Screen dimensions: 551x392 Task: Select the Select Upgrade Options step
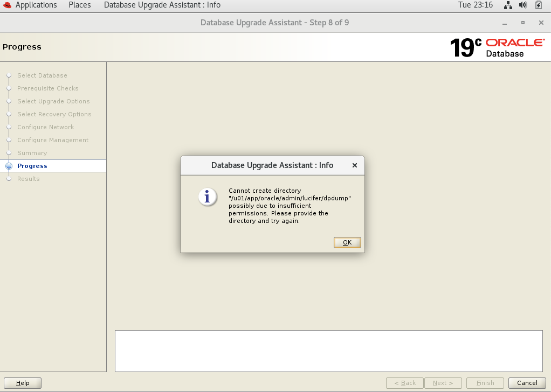53,101
